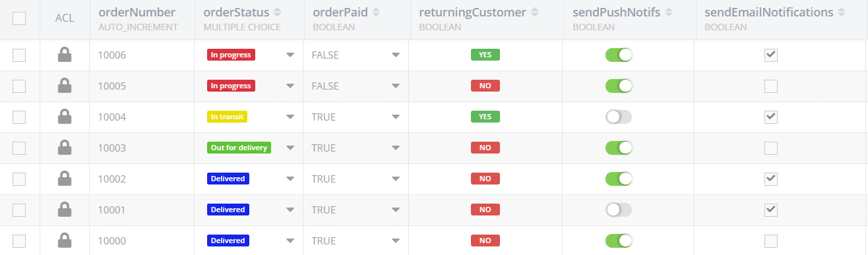
Task: Click the ACL lock icon for order 10006
Action: pyautogui.click(x=65, y=55)
